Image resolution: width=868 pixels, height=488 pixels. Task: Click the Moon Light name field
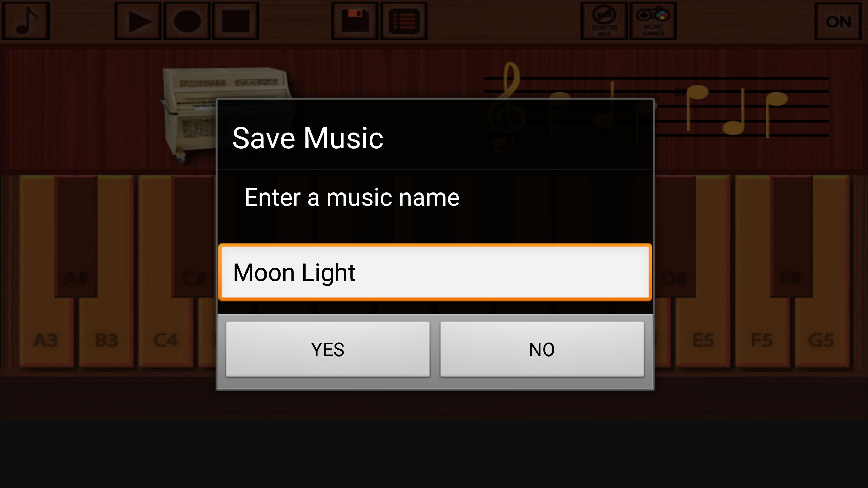point(435,272)
